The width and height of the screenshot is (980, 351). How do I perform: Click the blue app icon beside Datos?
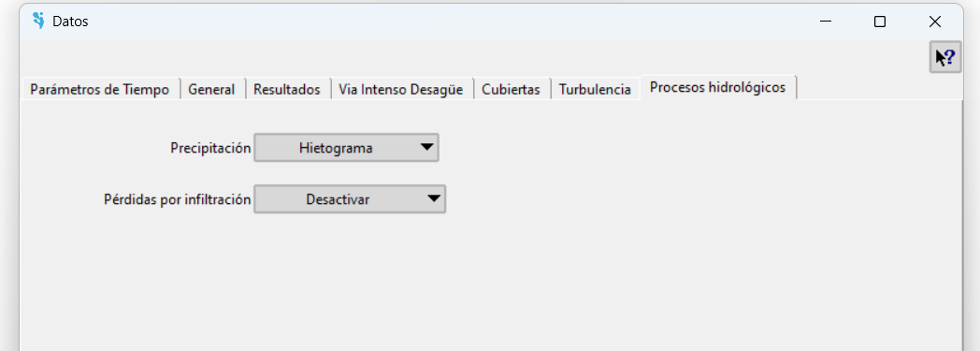point(38,21)
